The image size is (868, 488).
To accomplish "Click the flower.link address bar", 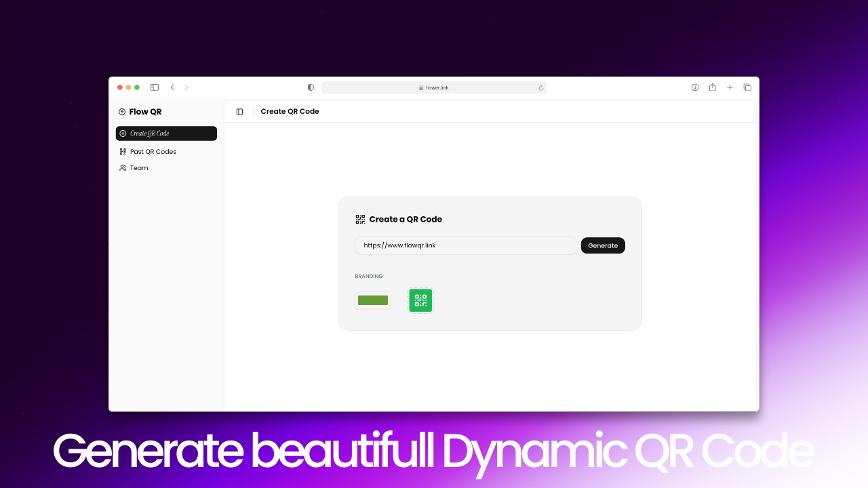I will click(x=434, y=87).
